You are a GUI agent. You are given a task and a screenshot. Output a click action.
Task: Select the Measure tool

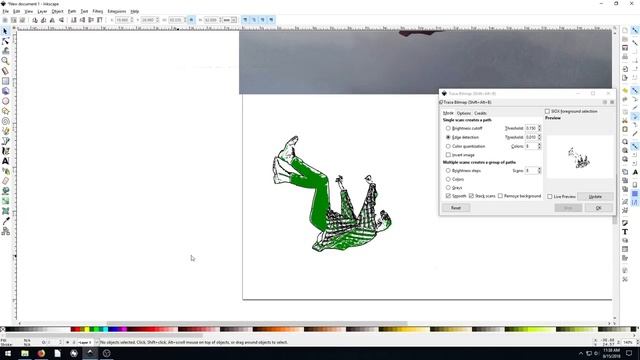click(5, 71)
